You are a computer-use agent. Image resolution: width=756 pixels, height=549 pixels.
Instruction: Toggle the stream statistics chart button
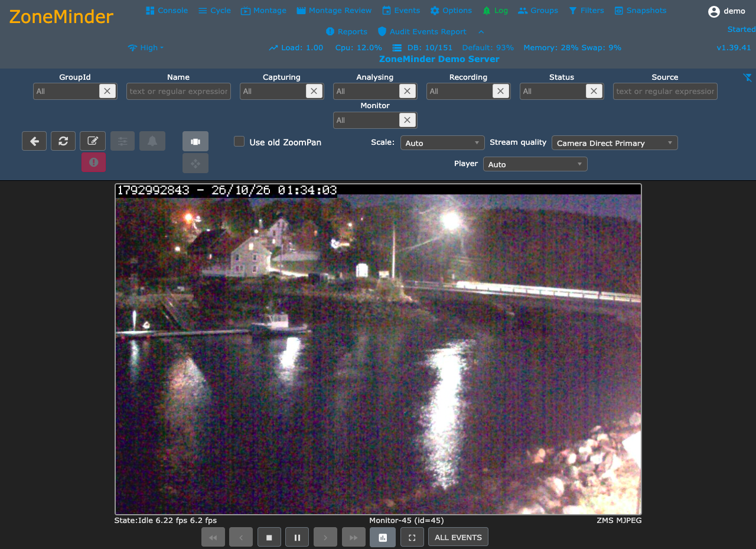coord(383,537)
